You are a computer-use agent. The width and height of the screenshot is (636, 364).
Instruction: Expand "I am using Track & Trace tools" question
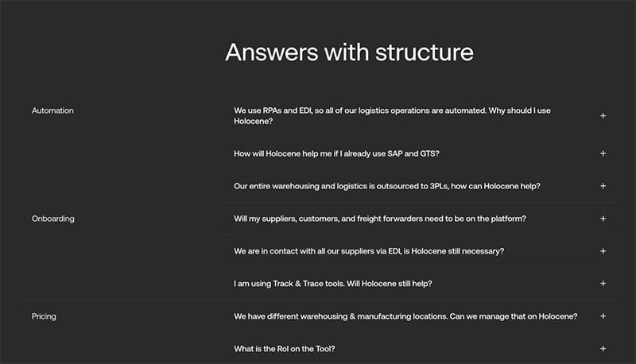pos(332,284)
